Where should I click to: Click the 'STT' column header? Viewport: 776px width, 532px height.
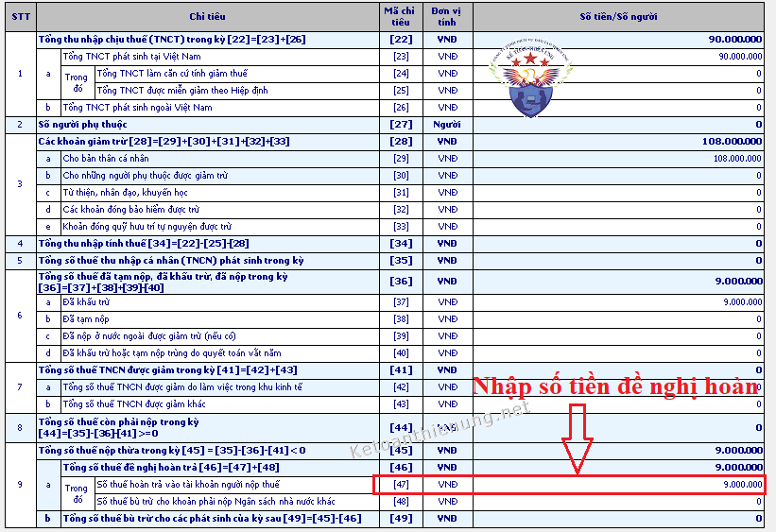20,17
